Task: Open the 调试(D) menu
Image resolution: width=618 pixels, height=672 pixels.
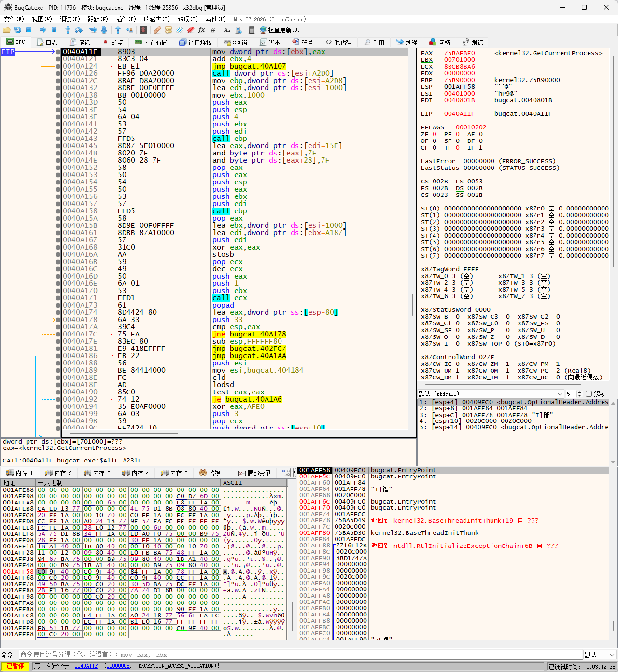Action: click(x=70, y=19)
